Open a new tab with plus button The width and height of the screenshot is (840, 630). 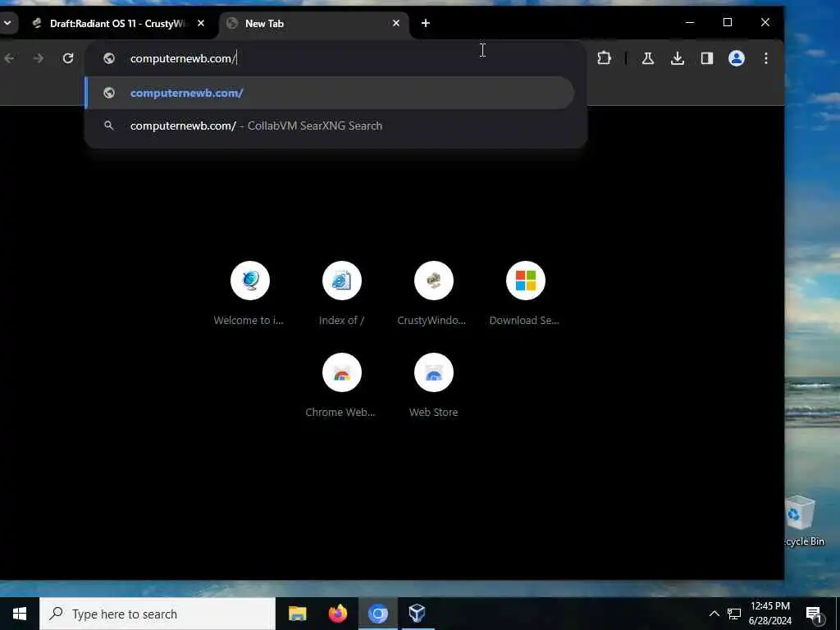point(426,23)
